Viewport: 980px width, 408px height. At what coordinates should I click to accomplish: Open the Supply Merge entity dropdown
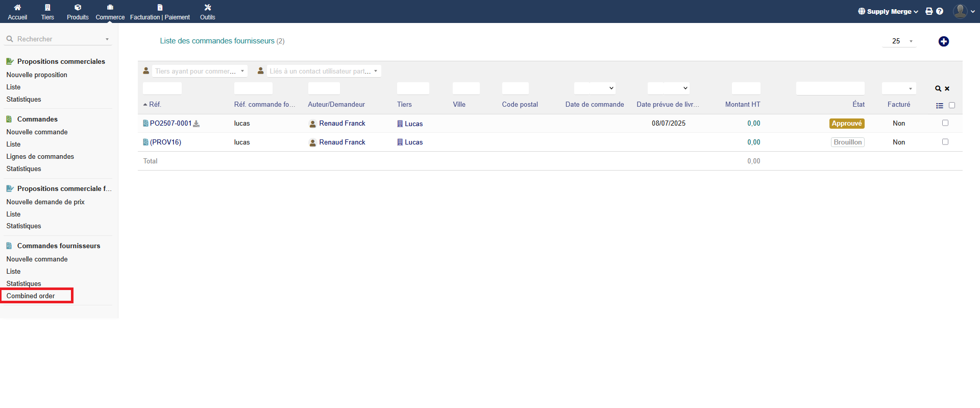click(x=888, y=11)
